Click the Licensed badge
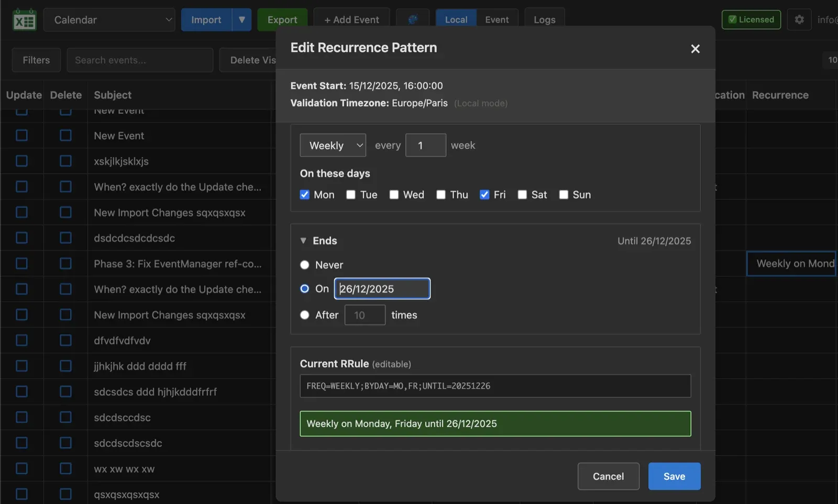This screenshot has height=504, width=838. (x=751, y=20)
